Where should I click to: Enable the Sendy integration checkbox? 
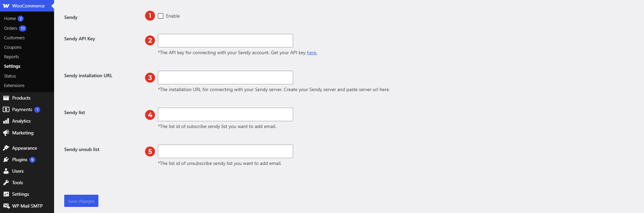pyautogui.click(x=161, y=16)
